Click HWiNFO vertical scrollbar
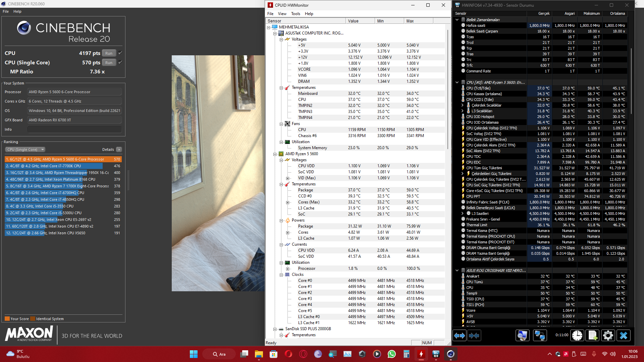 (x=631, y=80)
